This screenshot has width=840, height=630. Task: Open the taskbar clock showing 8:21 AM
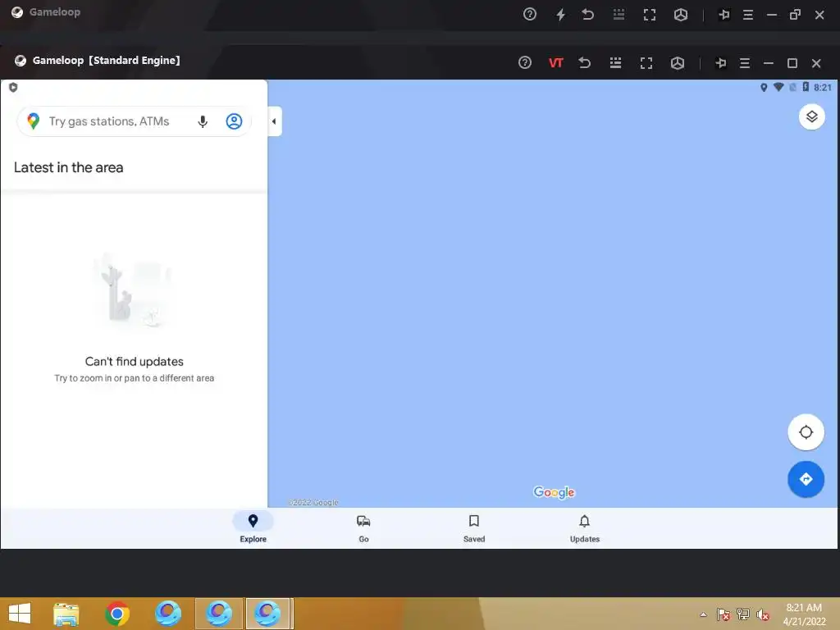point(804,614)
